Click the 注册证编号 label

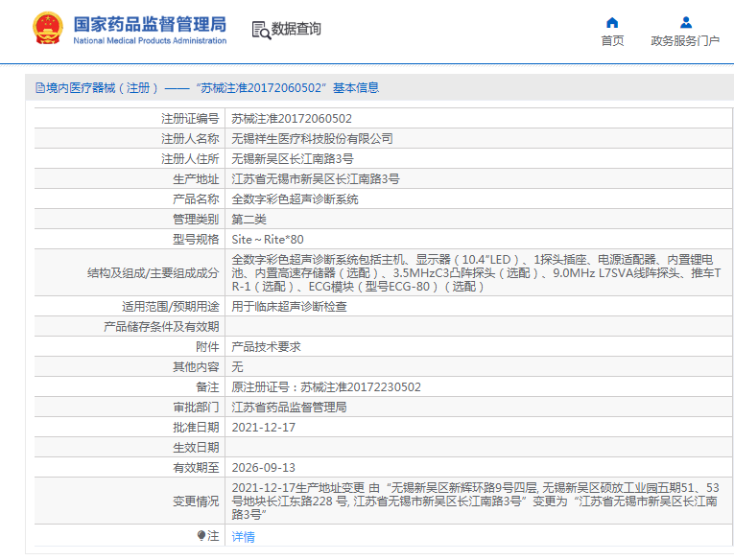pyautogui.click(x=190, y=119)
